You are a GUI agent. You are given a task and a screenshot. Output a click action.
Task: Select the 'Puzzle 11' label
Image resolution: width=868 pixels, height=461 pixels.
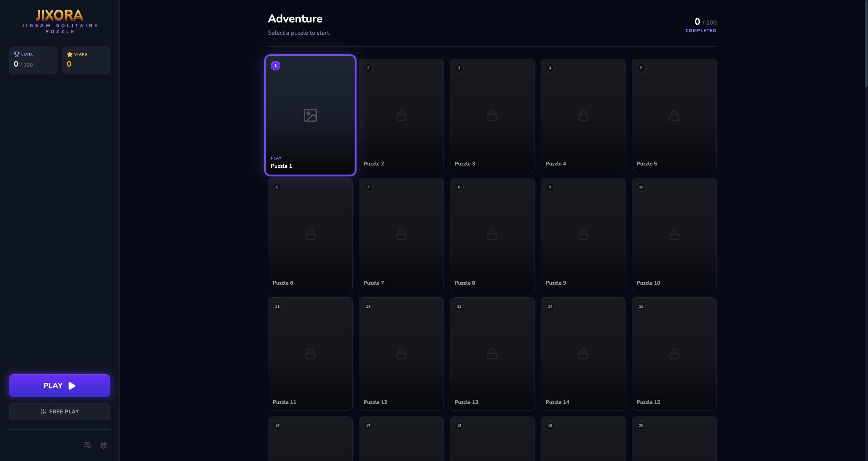coord(284,402)
